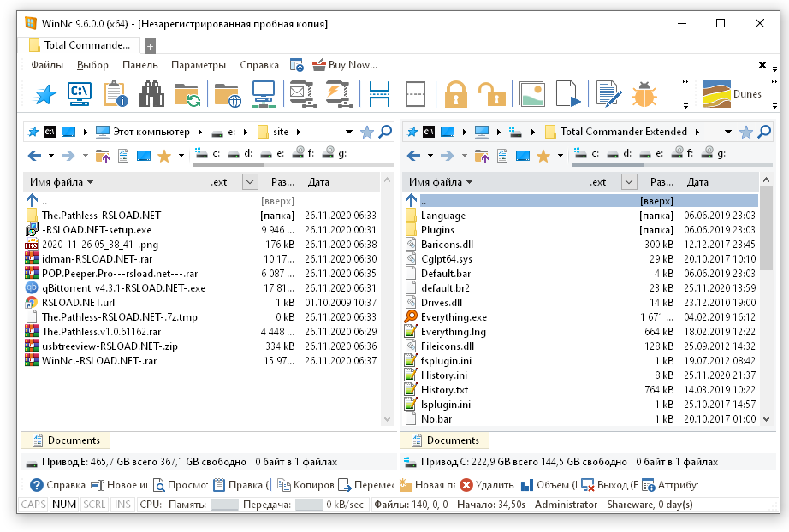
Task: Open left panel .ext filter dropdown
Action: [x=250, y=181]
